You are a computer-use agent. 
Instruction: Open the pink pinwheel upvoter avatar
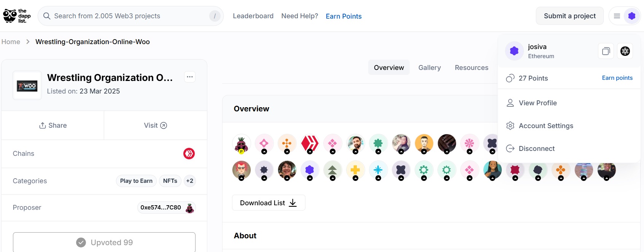469,144
